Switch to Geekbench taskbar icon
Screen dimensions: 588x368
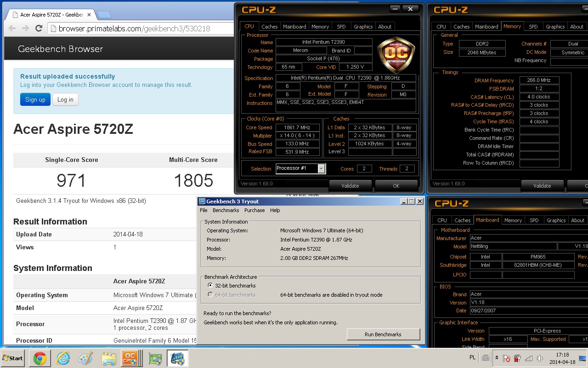tap(178, 358)
